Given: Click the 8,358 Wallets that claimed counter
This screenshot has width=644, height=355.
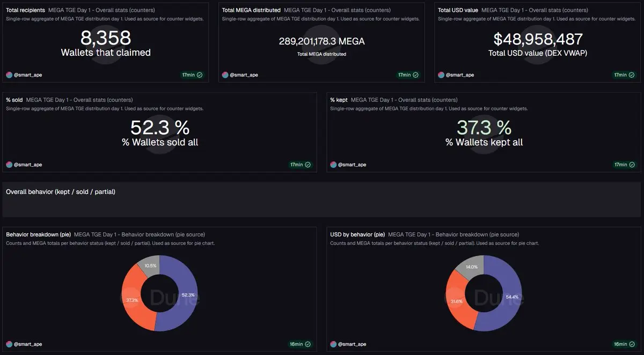Looking at the screenshot, I should [x=106, y=43].
